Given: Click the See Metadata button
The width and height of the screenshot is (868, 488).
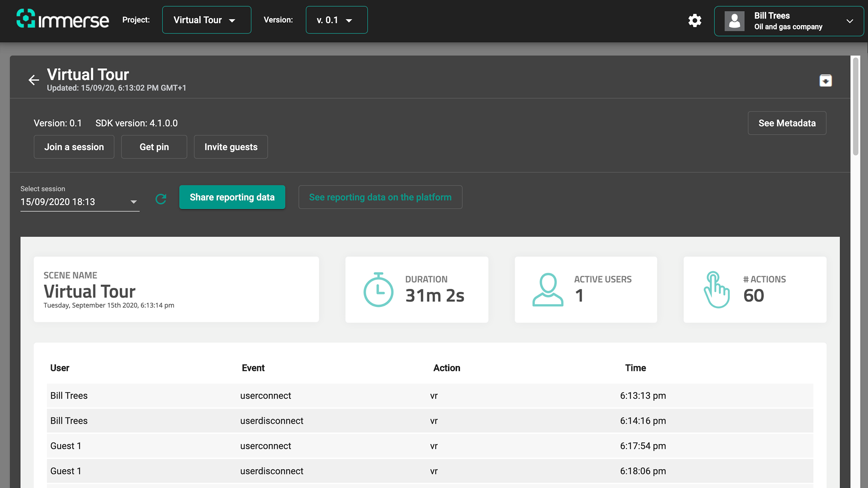Looking at the screenshot, I should click(787, 123).
